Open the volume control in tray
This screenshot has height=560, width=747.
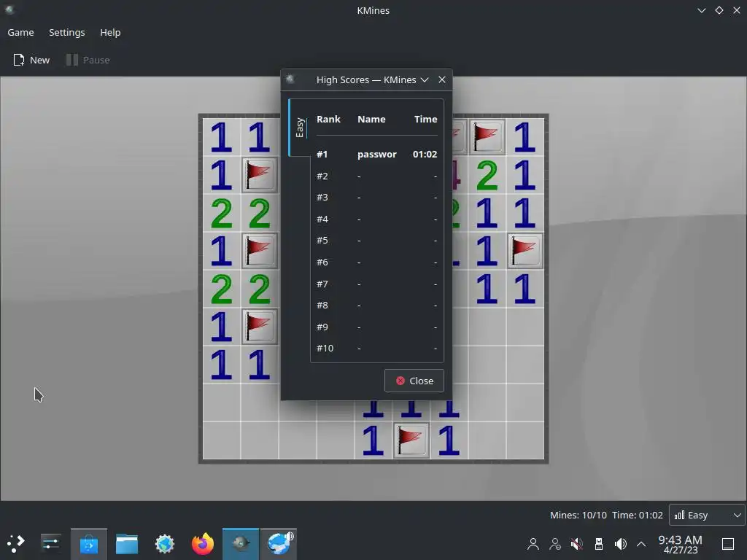620,544
